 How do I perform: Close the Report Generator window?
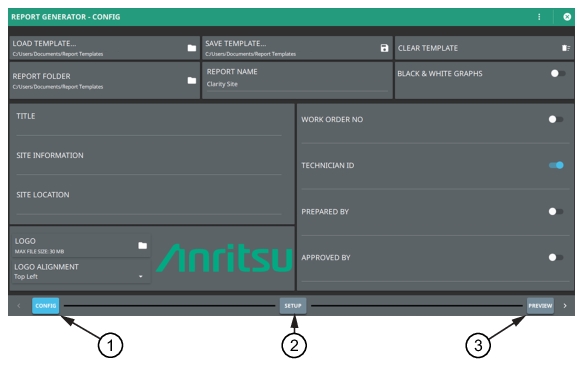click(x=567, y=17)
